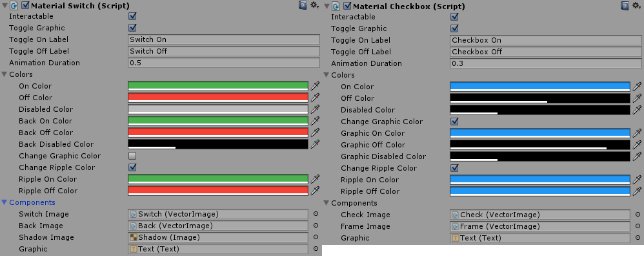The image size is (644, 256).
Task: Disable Change Graphic Color on Material Checkbox
Action: tap(454, 122)
